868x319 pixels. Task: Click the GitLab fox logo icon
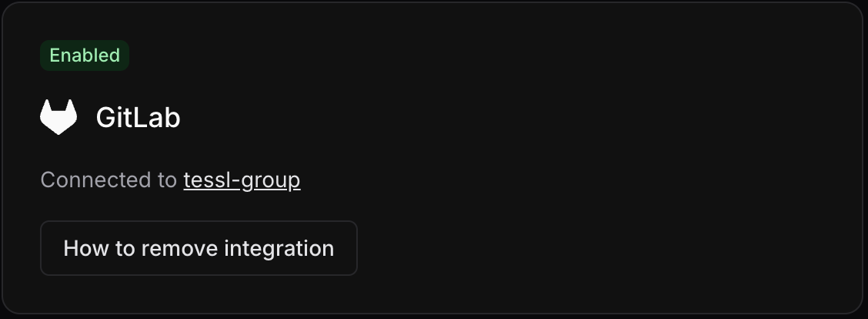tap(58, 117)
